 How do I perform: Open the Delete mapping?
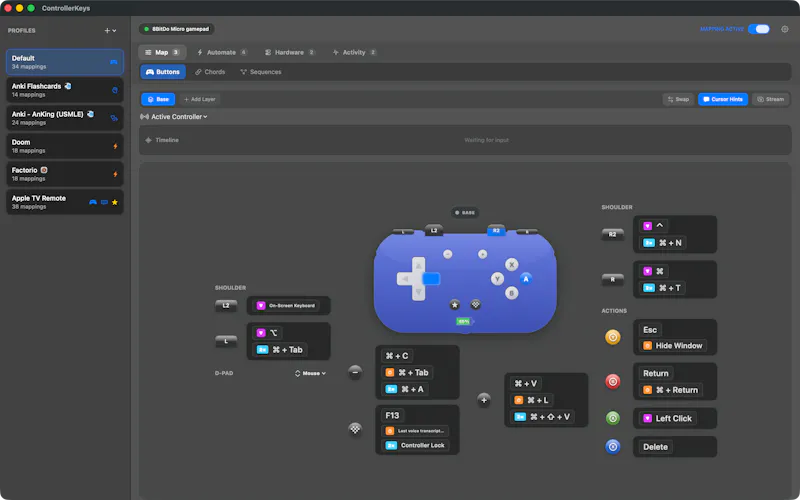tap(655, 447)
